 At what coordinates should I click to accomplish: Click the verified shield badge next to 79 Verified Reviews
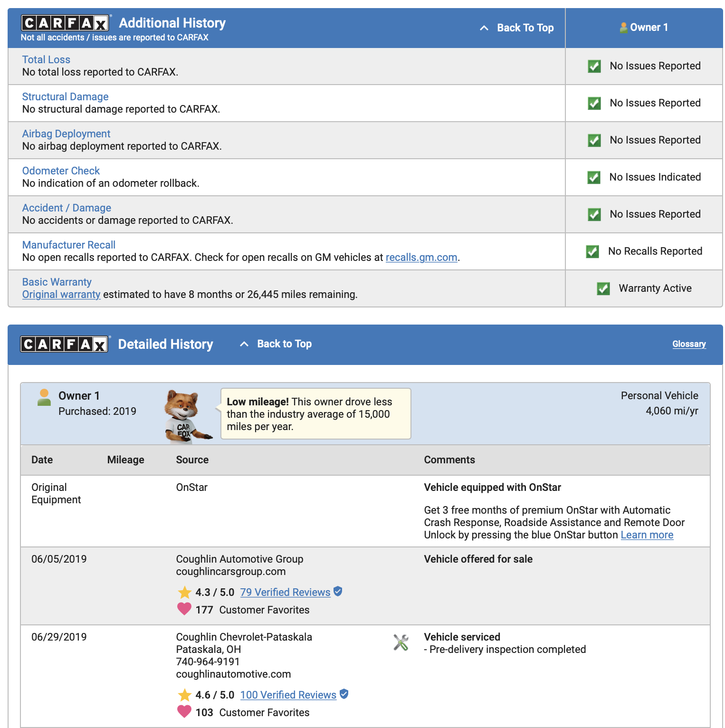coord(338,591)
